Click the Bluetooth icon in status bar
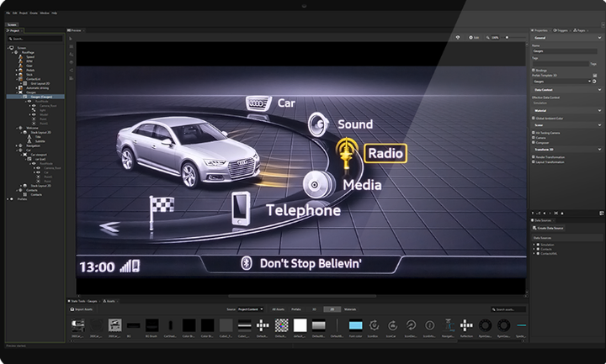The height and width of the screenshot is (364, 606). (x=247, y=264)
